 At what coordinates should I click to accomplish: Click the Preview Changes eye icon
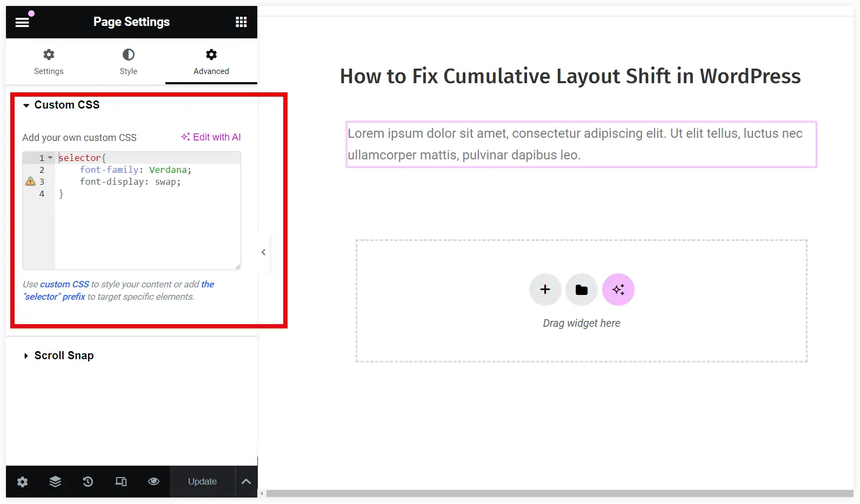pos(154,481)
